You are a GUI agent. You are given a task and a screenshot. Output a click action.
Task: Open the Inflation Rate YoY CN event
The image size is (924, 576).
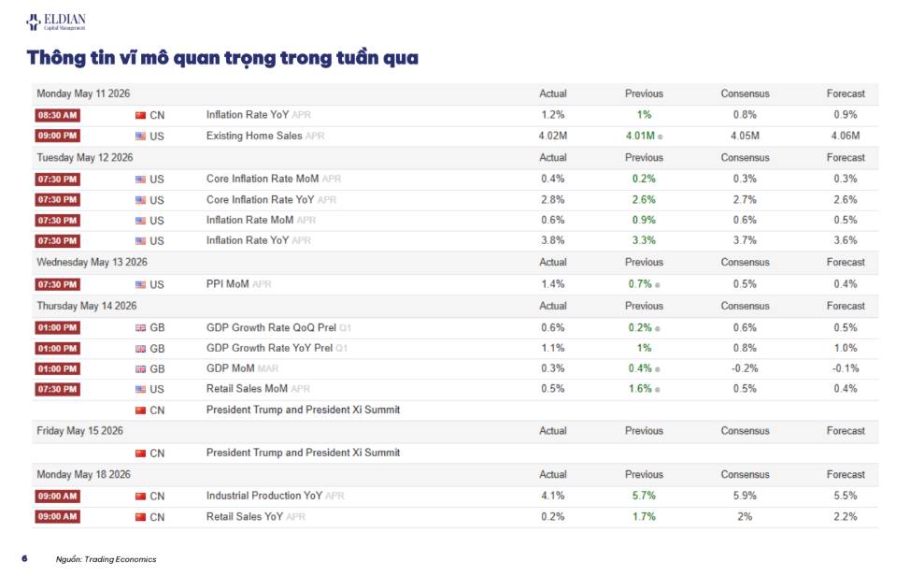(x=248, y=115)
